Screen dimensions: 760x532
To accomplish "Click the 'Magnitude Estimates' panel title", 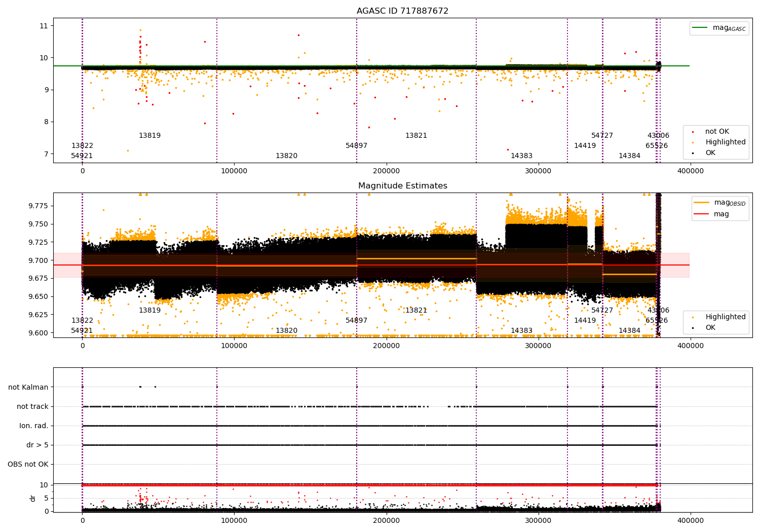I will click(402, 186).
